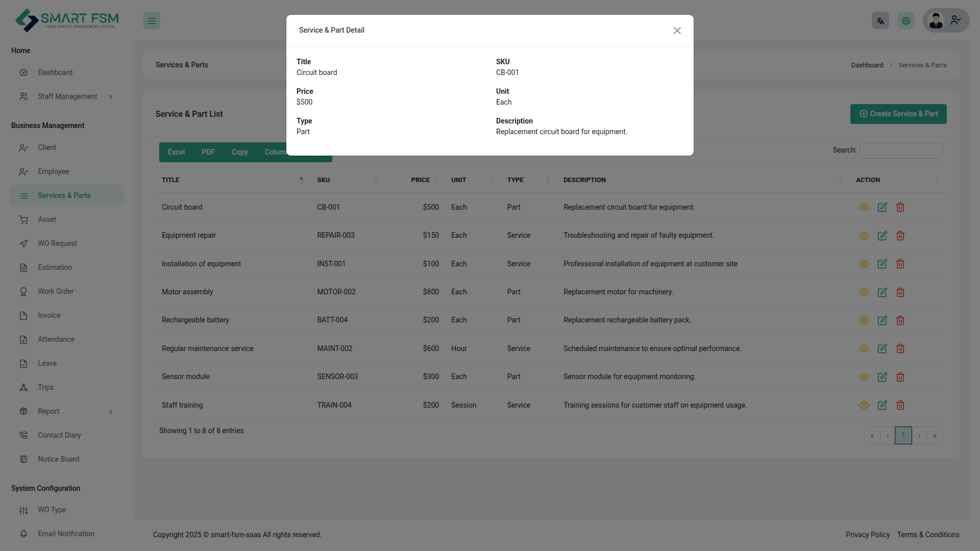This screenshot has width=980, height=551.
Task: Open the settings gear icon in header
Action: click(x=906, y=21)
